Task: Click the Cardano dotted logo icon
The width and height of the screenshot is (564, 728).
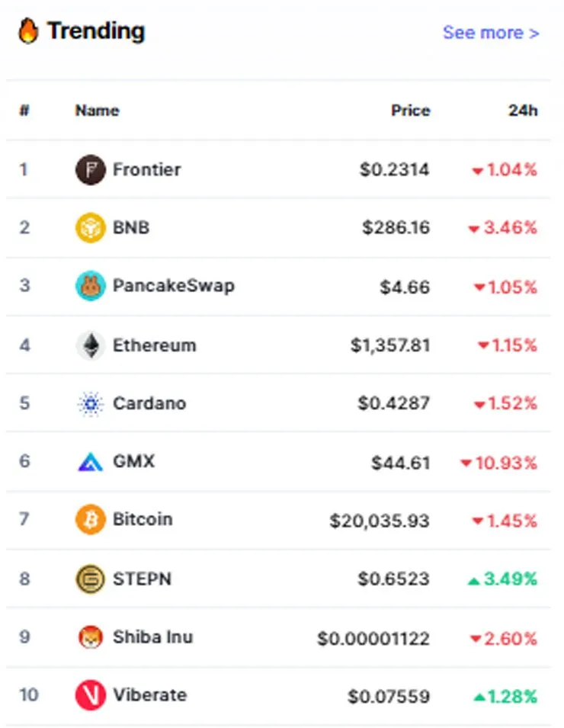Action: 90,403
